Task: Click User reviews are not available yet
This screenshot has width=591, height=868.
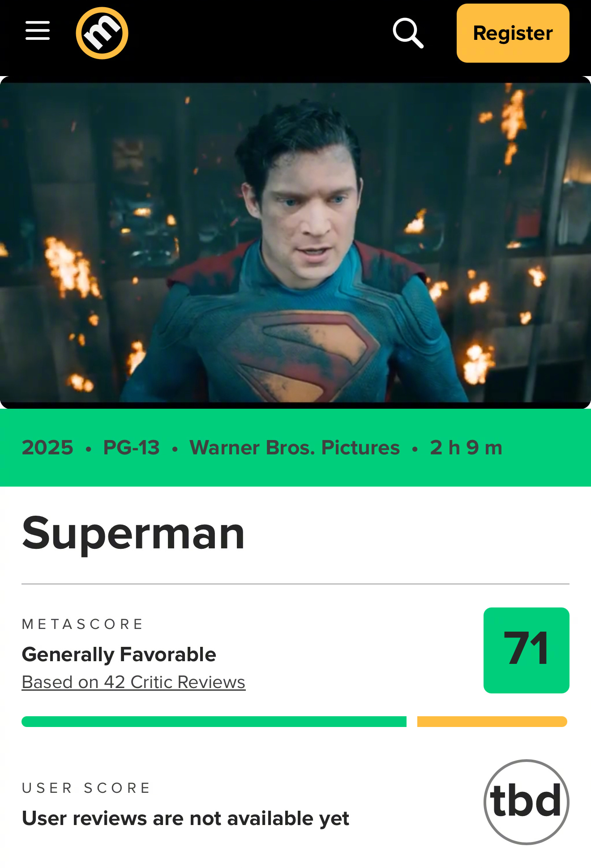Action: (x=185, y=818)
